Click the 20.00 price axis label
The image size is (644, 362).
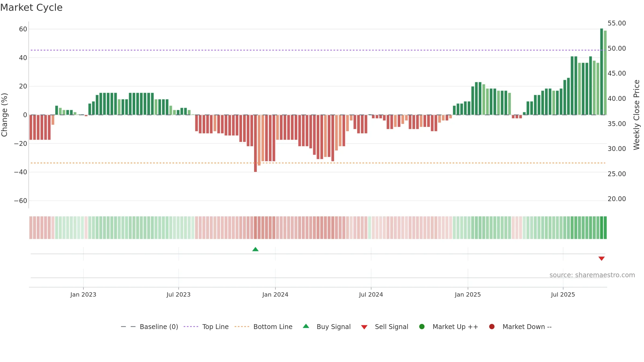click(x=617, y=199)
